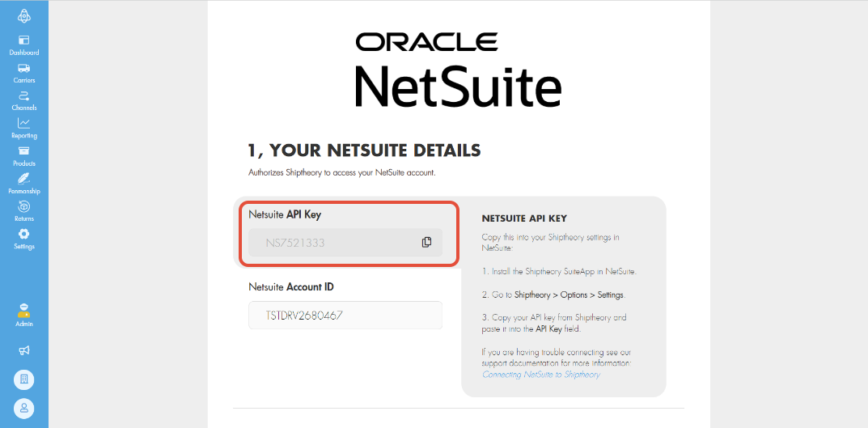This screenshot has width=868, height=428.
Task: Click the Shiptheory logo icon
Action: pyautogui.click(x=24, y=15)
